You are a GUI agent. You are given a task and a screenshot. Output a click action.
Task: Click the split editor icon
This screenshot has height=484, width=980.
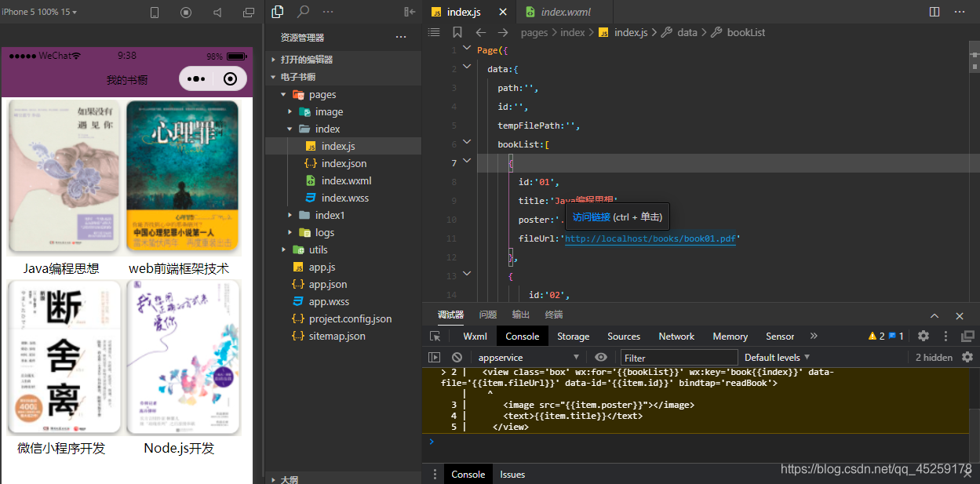pyautogui.click(x=934, y=12)
